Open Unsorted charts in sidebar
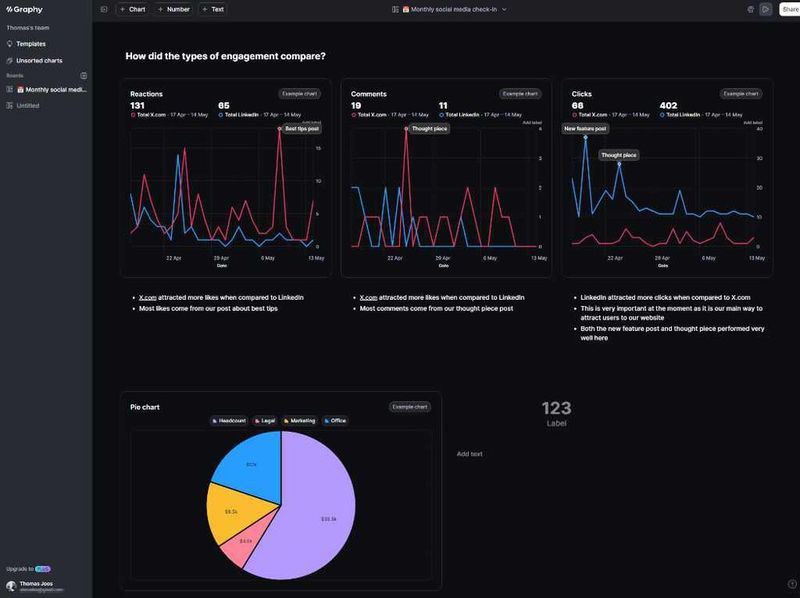This screenshot has width=800, height=598. click(x=39, y=61)
